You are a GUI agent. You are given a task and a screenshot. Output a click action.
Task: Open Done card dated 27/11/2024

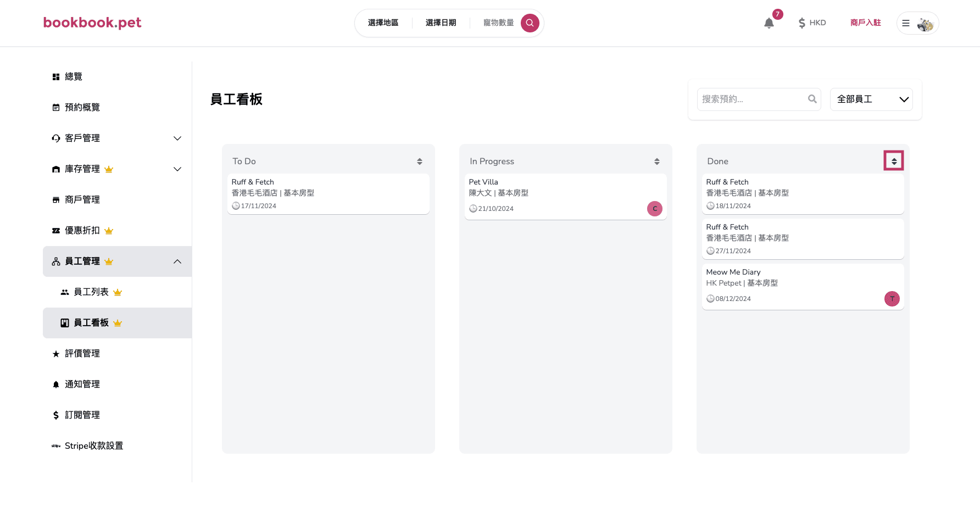coord(803,239)
